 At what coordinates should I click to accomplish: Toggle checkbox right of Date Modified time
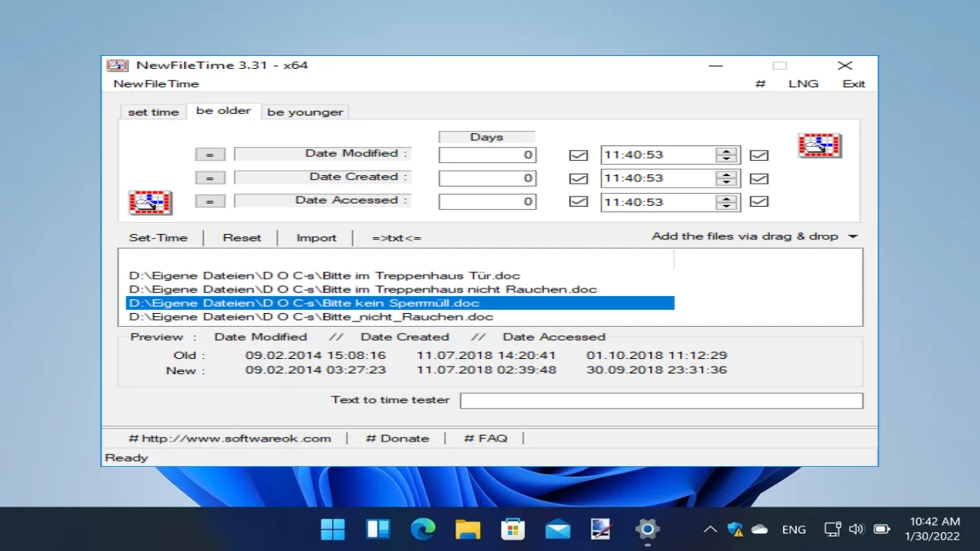759,155
